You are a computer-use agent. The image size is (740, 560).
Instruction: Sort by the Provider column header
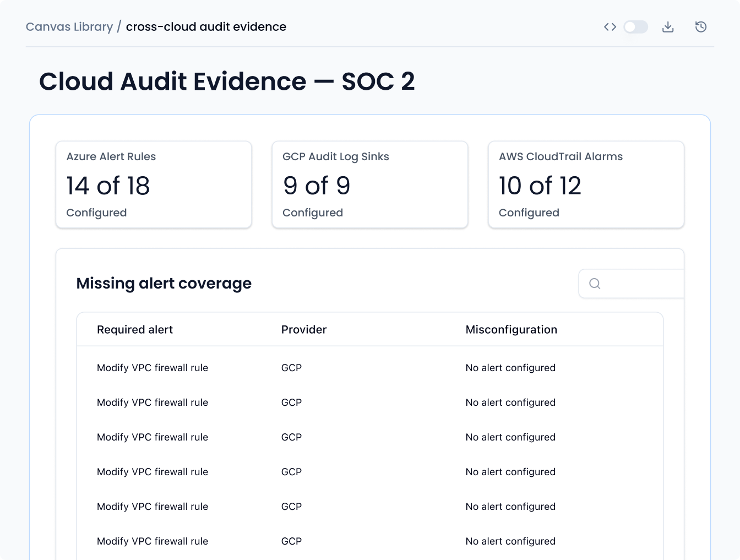[303, 329]
